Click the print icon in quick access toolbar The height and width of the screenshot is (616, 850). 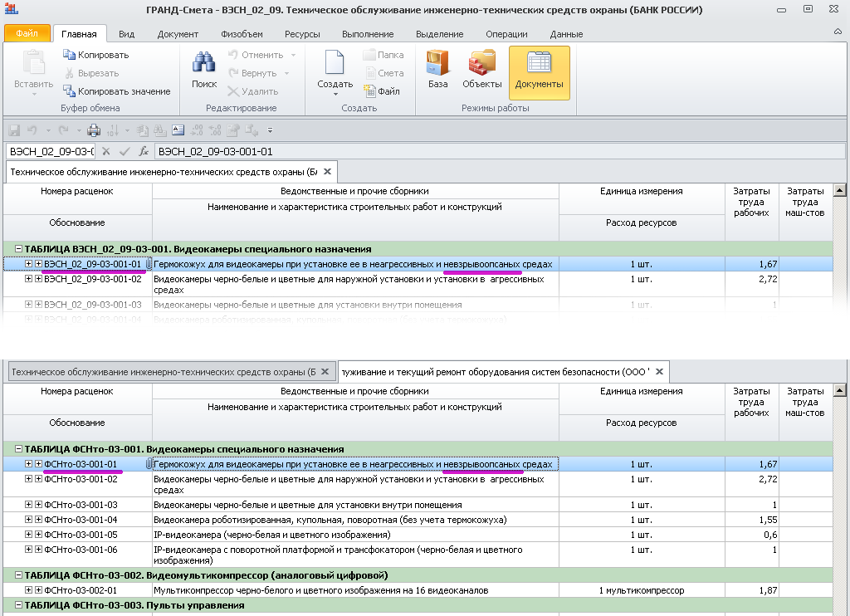click(x=94, y=130)
